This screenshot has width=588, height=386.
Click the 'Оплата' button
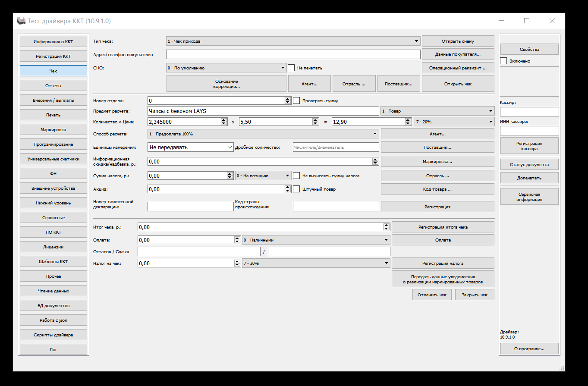pos(443,240)
